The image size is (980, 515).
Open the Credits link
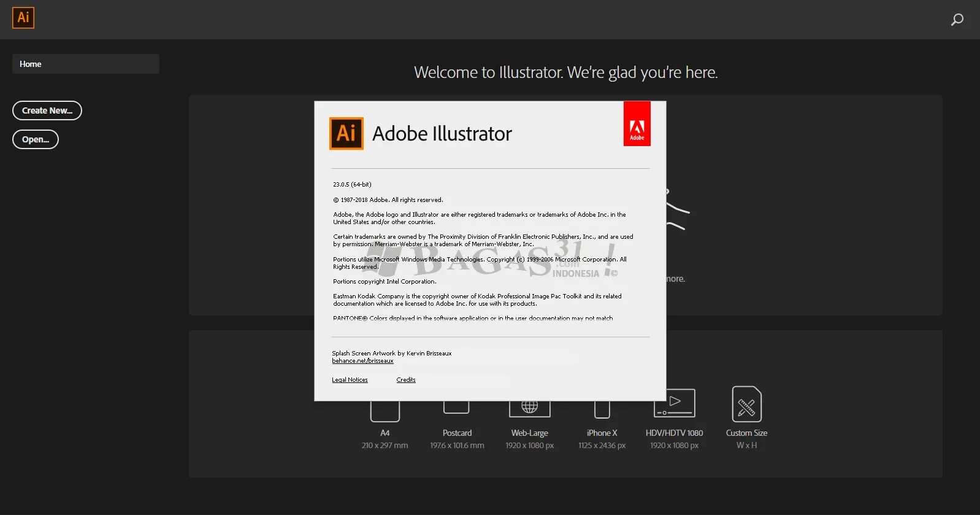click(x=406, y=380)
